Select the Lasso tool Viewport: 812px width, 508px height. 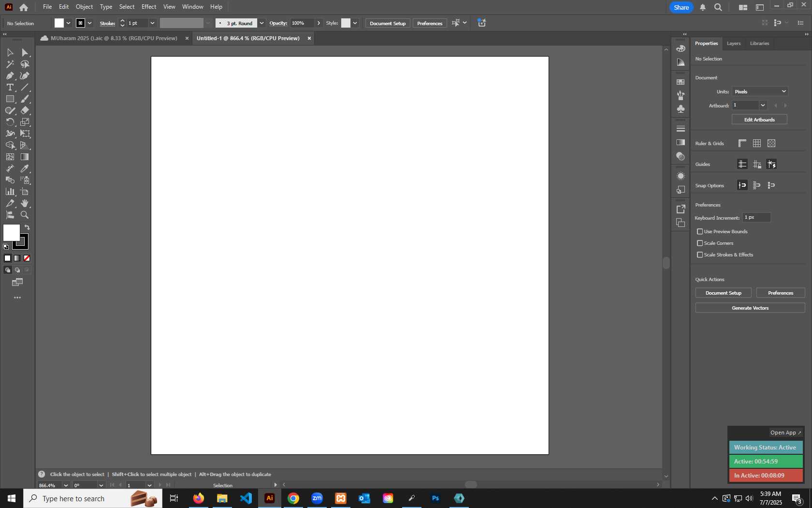pyautogui.click(x=25, y=64)
